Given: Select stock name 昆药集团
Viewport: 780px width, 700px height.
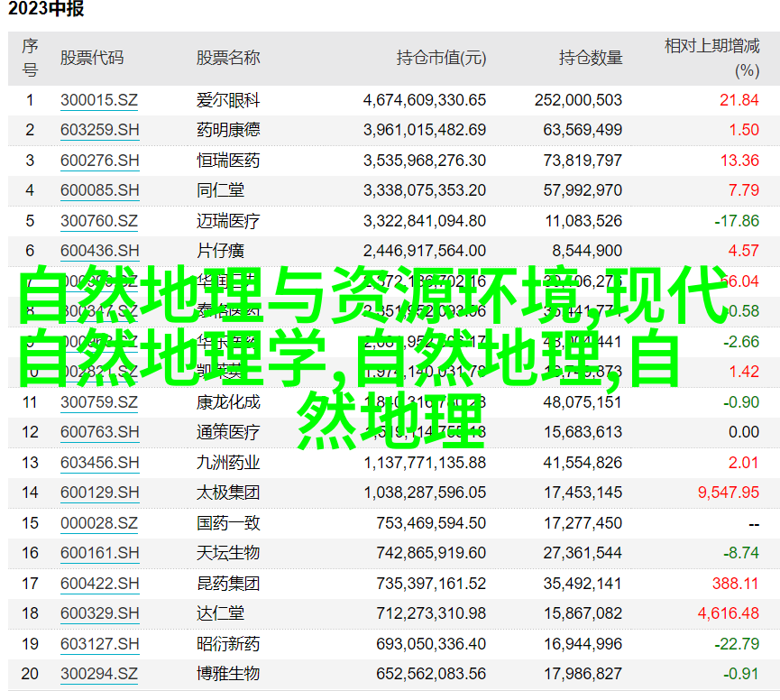Looking at the screenshot, I should coord(228,584).
